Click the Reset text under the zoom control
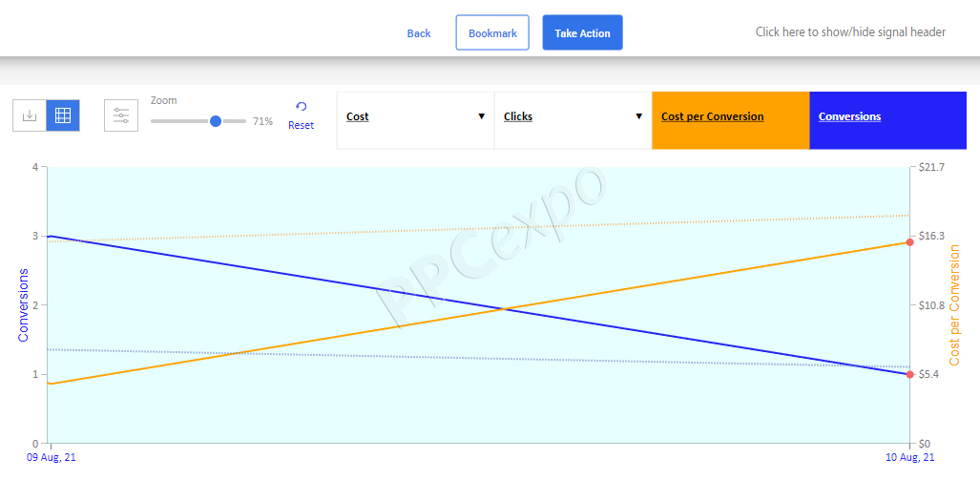The image size is (980, 480). pos(302,125)
